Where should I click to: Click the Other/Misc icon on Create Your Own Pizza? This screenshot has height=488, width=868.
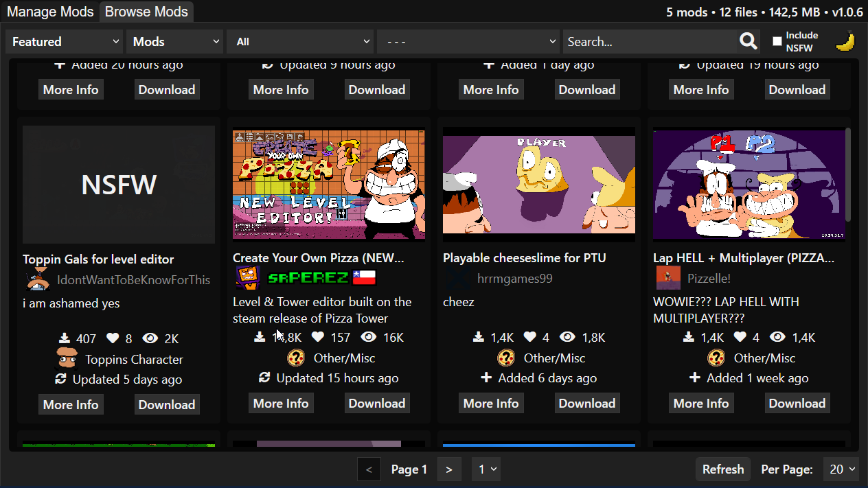click(x=296, y=358)
